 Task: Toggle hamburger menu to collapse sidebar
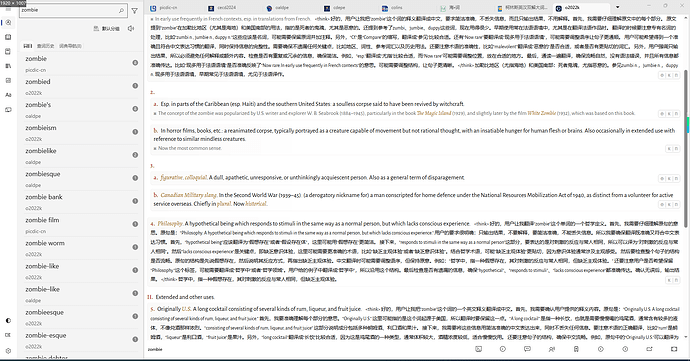pyautogui.click(x=8, y=9)
